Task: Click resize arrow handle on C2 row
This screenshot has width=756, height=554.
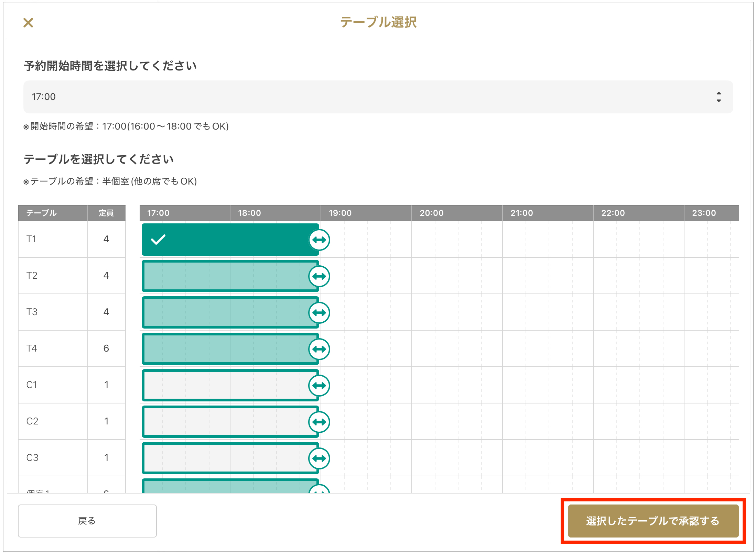Action: 319,422
